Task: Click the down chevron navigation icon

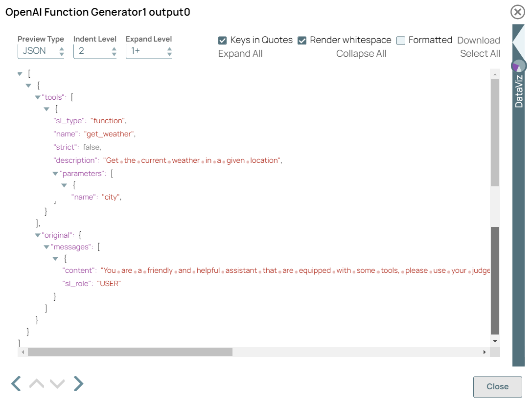Action: click(57, 384)
